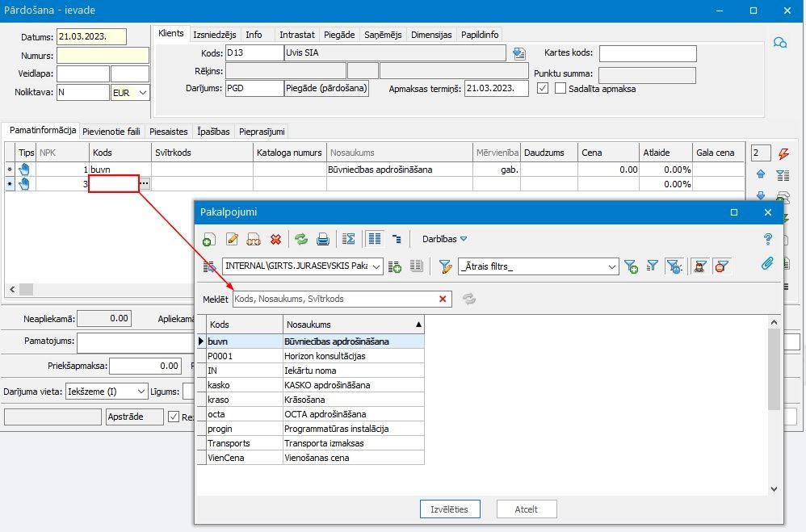This screenshot has height=532, width=806.
Task: Go to the Saņēmējs tab
Action: (383, 35)
